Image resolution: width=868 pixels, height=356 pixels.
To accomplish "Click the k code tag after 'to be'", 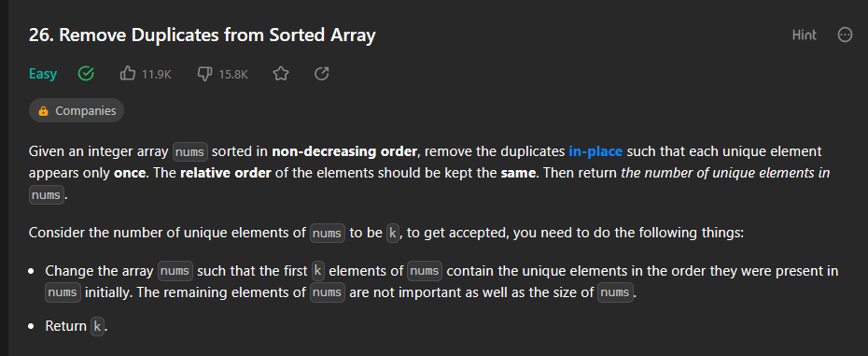I will pos(393,233).
